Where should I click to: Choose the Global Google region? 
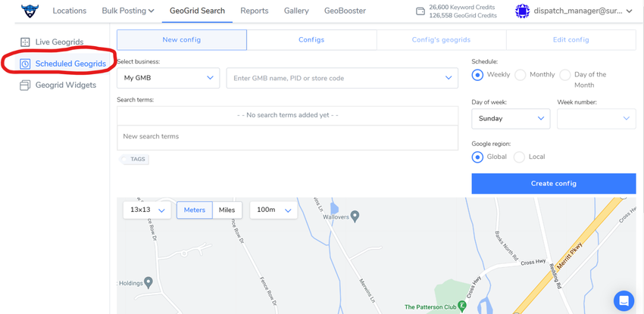tap(477, 157)
